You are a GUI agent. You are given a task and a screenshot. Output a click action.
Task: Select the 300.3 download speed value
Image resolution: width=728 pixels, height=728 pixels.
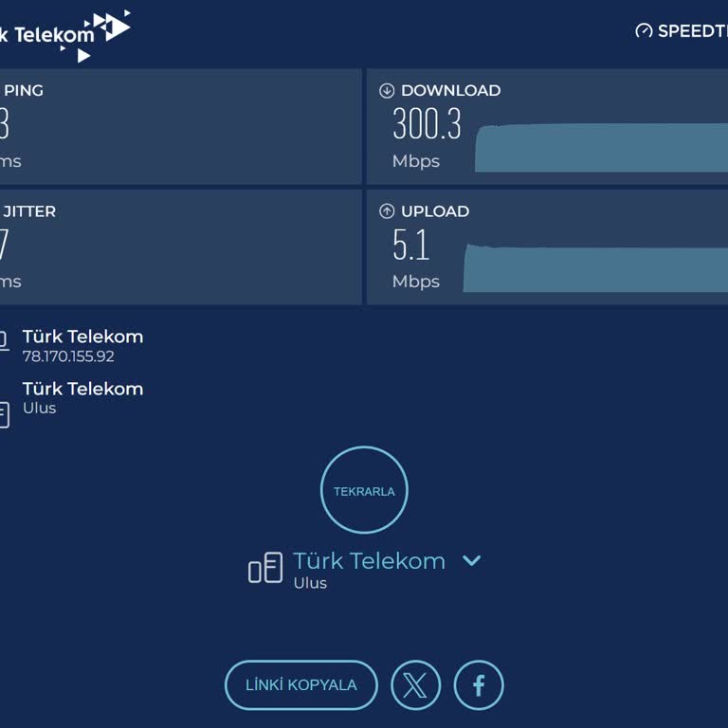(x=427, y=123)
